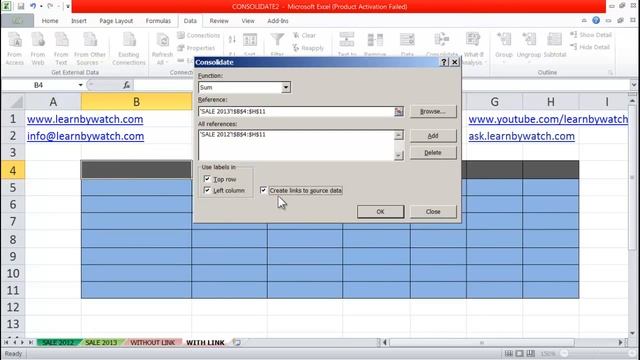Open Customize Quick Access Toolbar dropdown

[x=68, y=6]
